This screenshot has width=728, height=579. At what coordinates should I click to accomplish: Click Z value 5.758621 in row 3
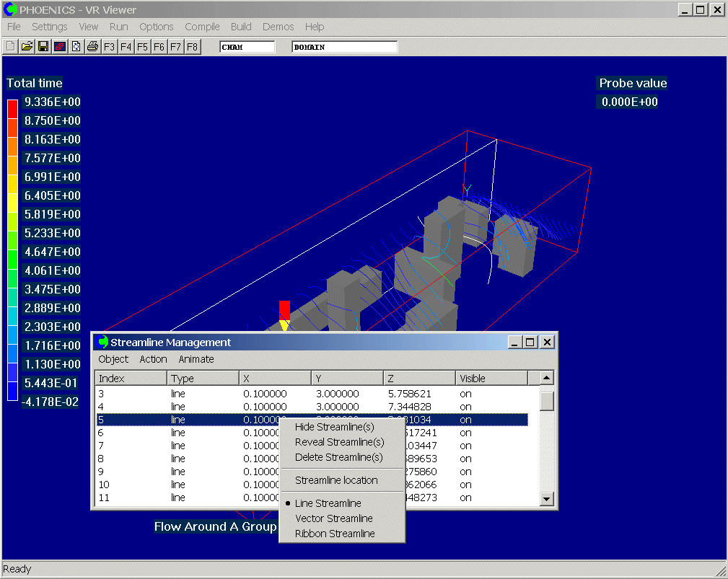410,394
